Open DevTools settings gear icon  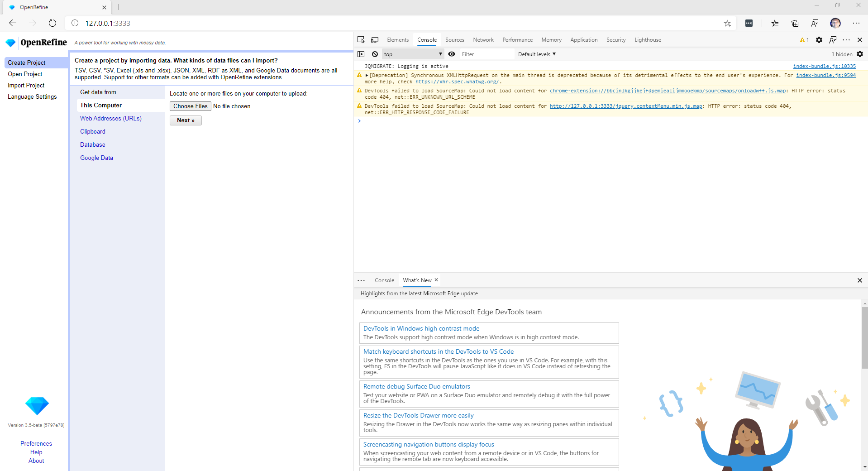point(819,40)
